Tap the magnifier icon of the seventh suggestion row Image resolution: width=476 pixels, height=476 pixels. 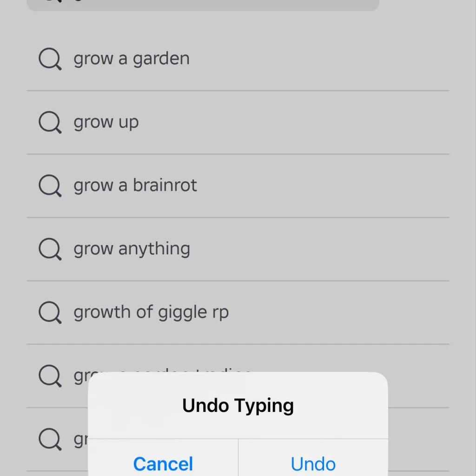[x=50, y=439]
